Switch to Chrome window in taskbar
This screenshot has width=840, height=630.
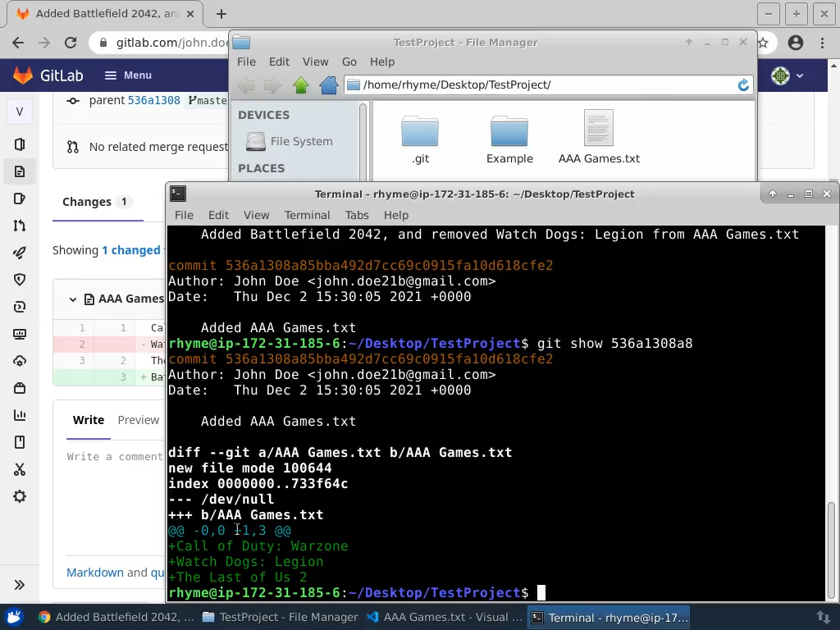pyautogui.click(x=116, y=617)
